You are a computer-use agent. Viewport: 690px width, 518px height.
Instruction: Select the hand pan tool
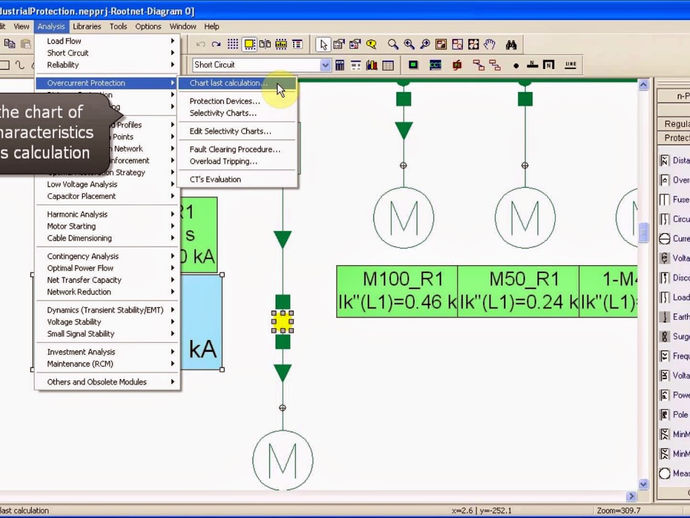coord(490,44)
